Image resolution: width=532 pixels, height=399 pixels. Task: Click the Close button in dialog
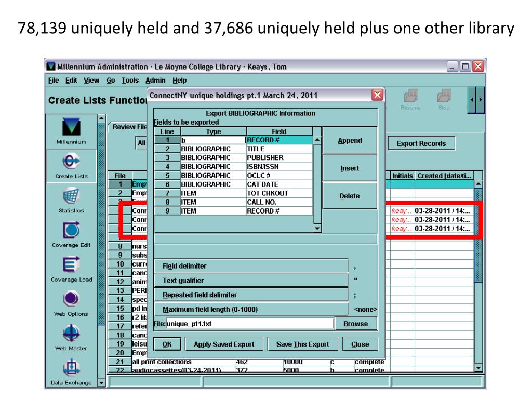pyautogui.click(x=360, y=344)
